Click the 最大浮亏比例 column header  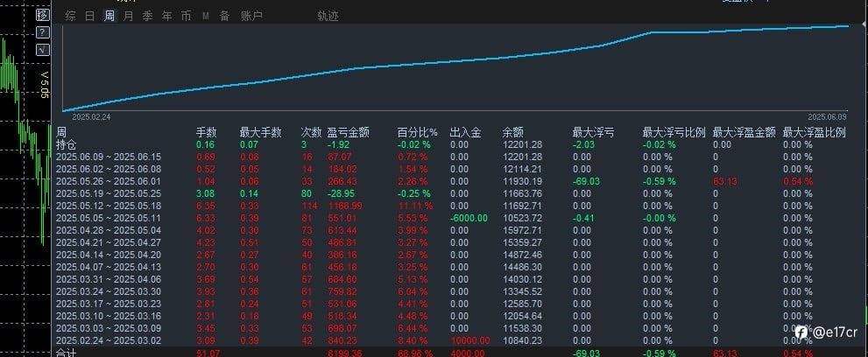coord(674,133)
